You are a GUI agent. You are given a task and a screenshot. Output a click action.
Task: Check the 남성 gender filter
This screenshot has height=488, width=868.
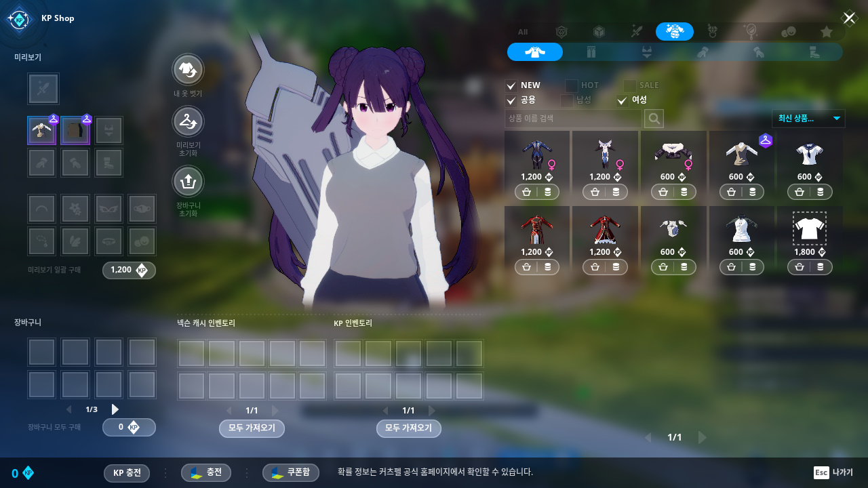click(x=567, y=100)
